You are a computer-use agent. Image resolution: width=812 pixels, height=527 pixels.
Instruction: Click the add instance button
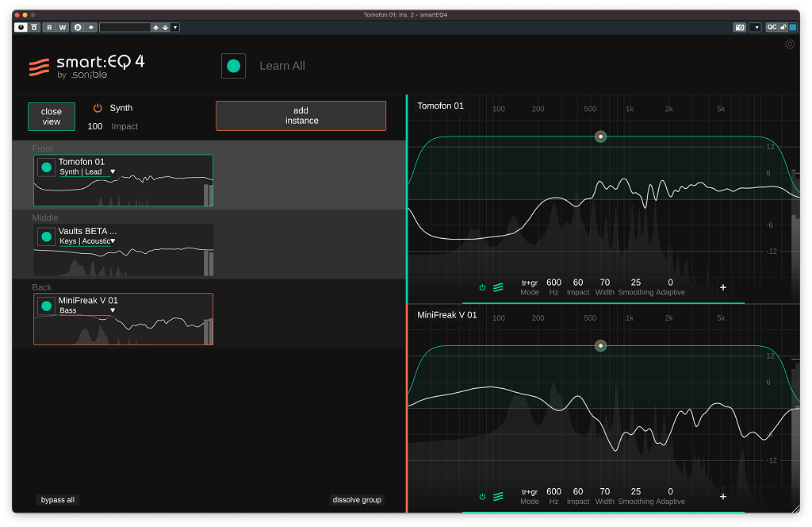point(301,116)
